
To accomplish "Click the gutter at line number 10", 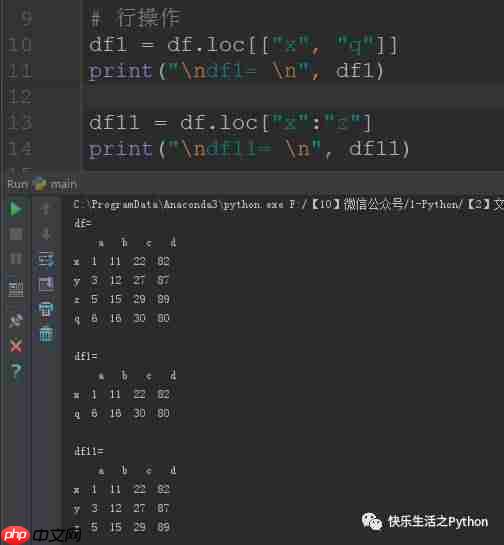I will pos(20,45).
